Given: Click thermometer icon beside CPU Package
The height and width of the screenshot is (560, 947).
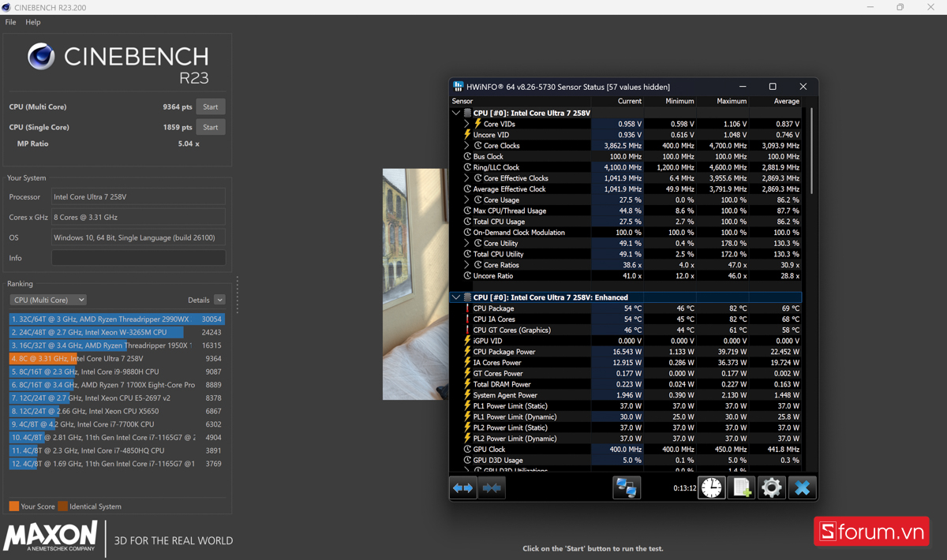Looking at the screenshot, I should 467,308.
